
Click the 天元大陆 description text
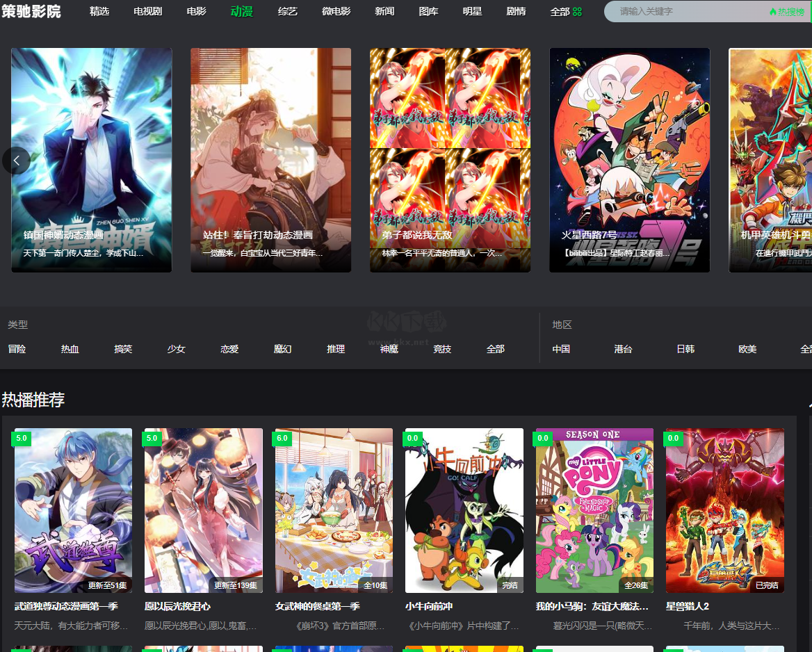pos(71,626)
